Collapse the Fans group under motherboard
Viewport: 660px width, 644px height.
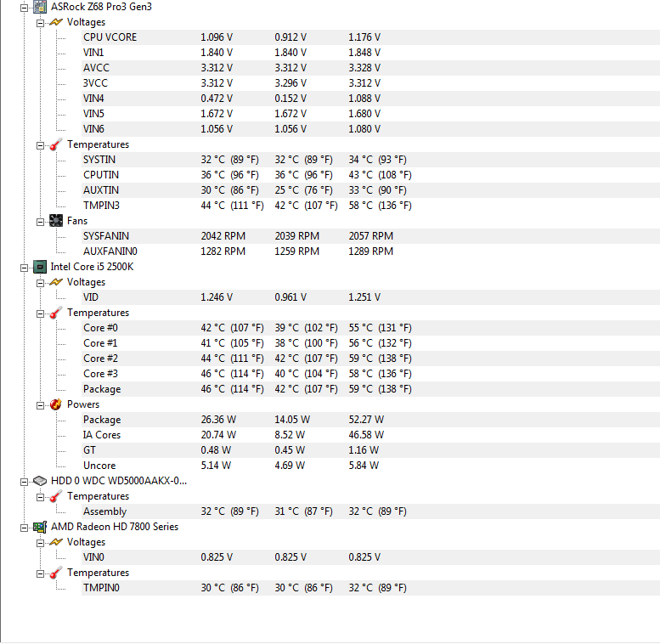pyautogui.click(x=41, y=222)
